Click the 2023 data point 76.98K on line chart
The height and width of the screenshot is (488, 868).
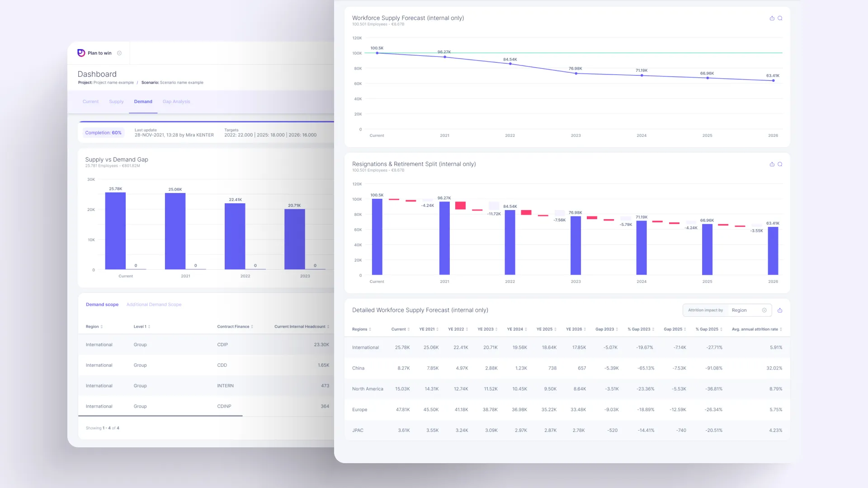[x=576, y=73]
